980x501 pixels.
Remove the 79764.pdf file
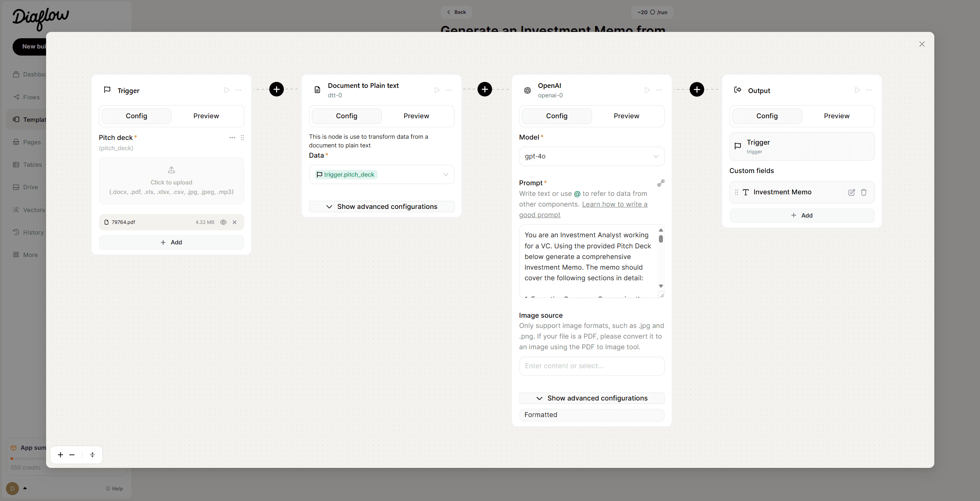pos(235,222)
